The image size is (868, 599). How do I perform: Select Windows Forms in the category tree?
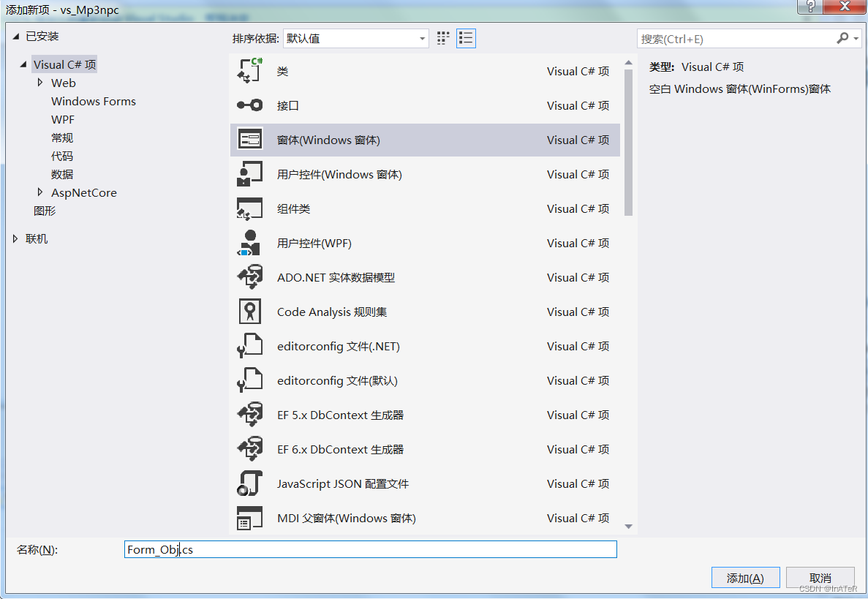(x=93, y=101)
